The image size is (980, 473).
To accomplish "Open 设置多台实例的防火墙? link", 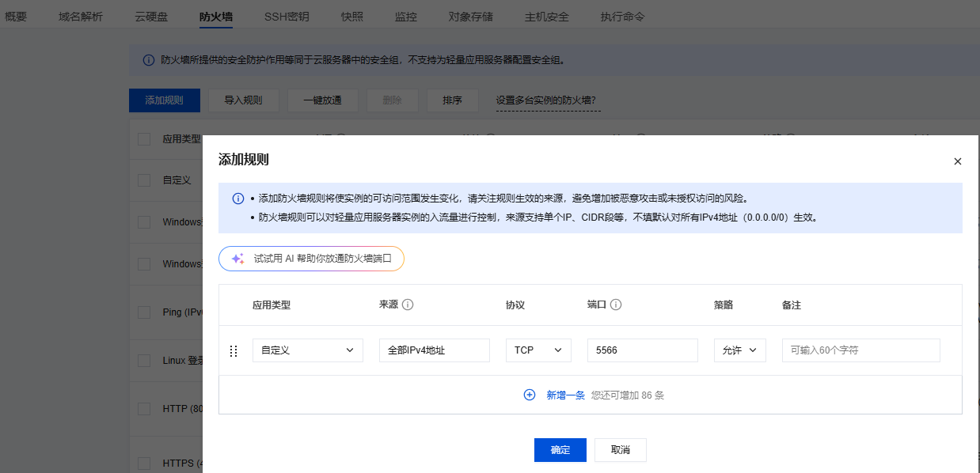I will tap(546, 100).
